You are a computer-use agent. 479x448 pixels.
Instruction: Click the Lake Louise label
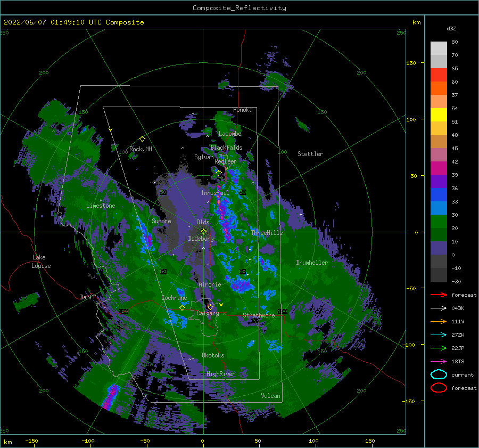pyautogui.click(x=41, y=262)
